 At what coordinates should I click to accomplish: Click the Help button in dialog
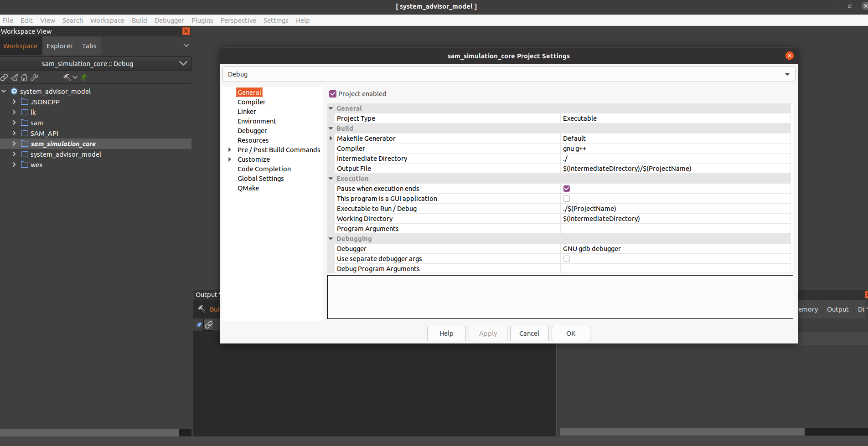coord(446,333)
